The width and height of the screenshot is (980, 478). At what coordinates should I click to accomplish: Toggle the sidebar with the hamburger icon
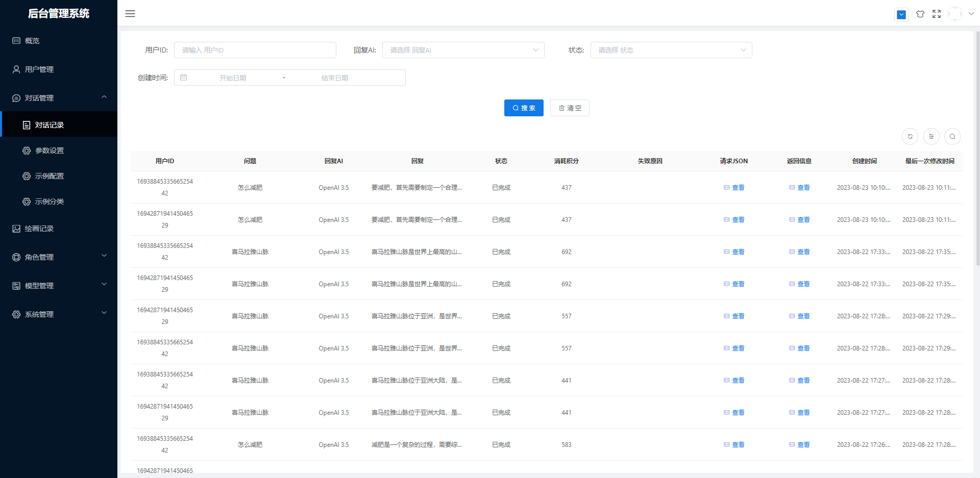130,14
